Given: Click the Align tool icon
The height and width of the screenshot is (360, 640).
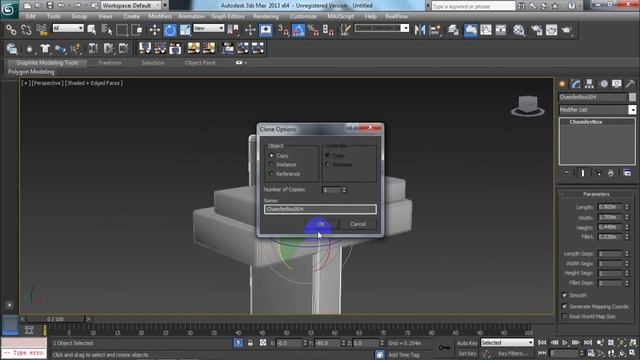Looking at the screenshot, I should tap(435, 30).
